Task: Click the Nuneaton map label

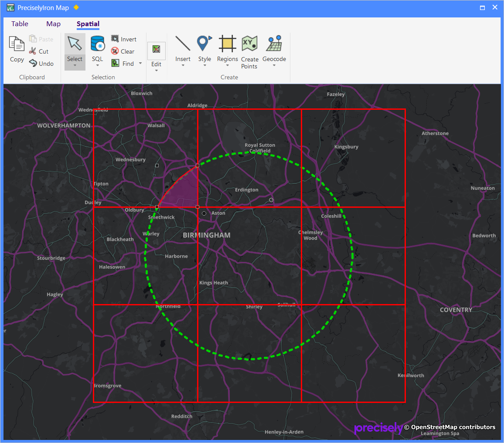Action: coord(483,188)
